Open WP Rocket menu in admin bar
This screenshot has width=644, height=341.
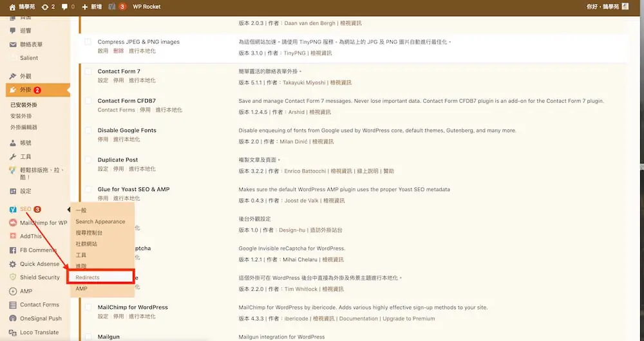[147, 7]
